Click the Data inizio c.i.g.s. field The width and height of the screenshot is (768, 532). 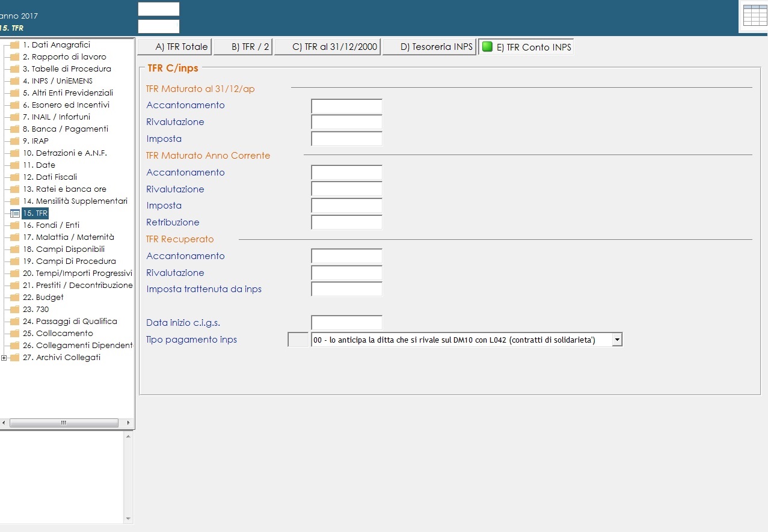(346, 323)
